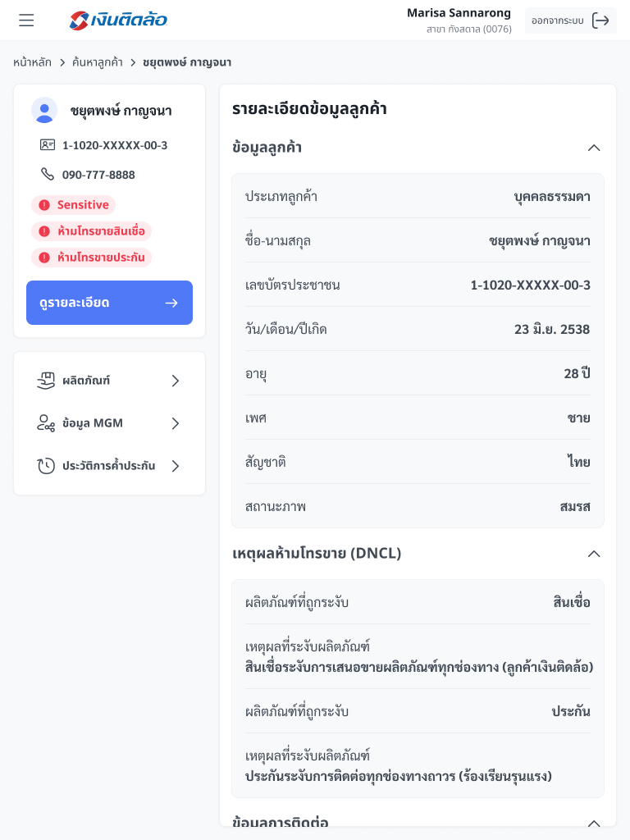Click the red Sensitive tag
Screen dimensions: 630x840
(74, 205)
